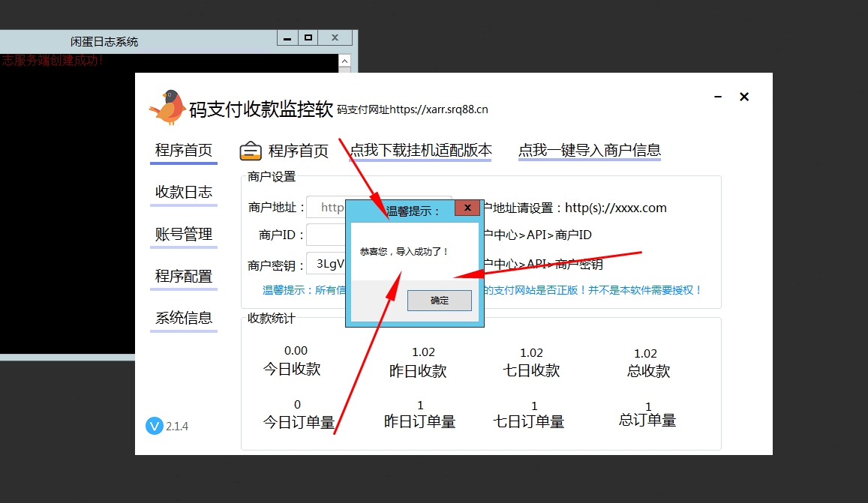Click the 商户密钥 input field

pyautogui.click(x=326, y=264)
